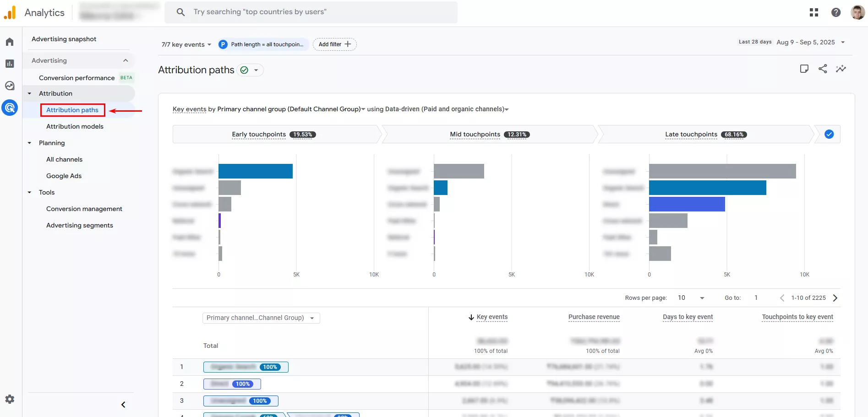Open Admin settings gear icon

click(10, 399)
